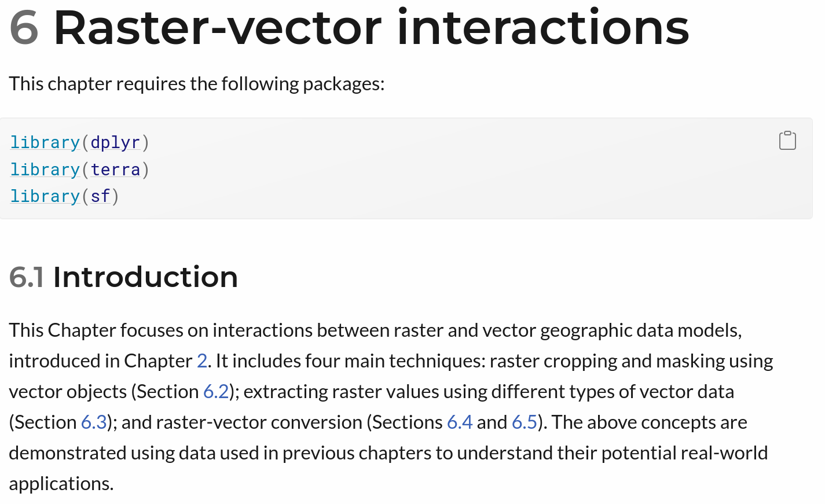The height and width of the screenshot is (504, 825).
Task: Click the dplyr package name in code
Action: (115, 142)
